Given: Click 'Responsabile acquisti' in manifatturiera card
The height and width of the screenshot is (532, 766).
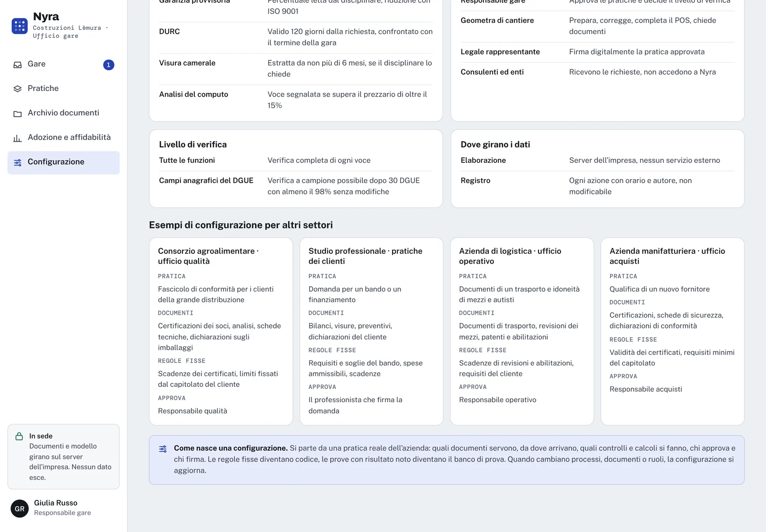Looking at the screenshot, I should [x=646, y=389].
